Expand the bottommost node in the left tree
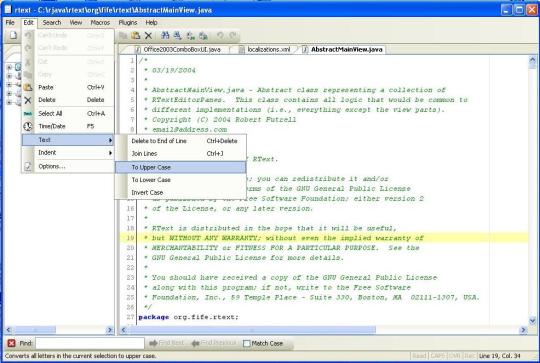This screenshot has height=363, width=540. 9,102
